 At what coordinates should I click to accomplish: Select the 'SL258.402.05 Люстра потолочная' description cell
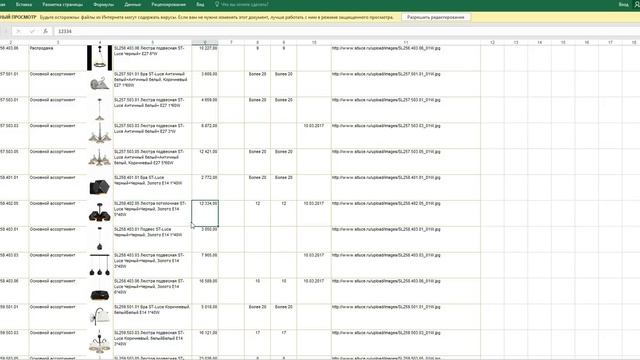(152, 213)
